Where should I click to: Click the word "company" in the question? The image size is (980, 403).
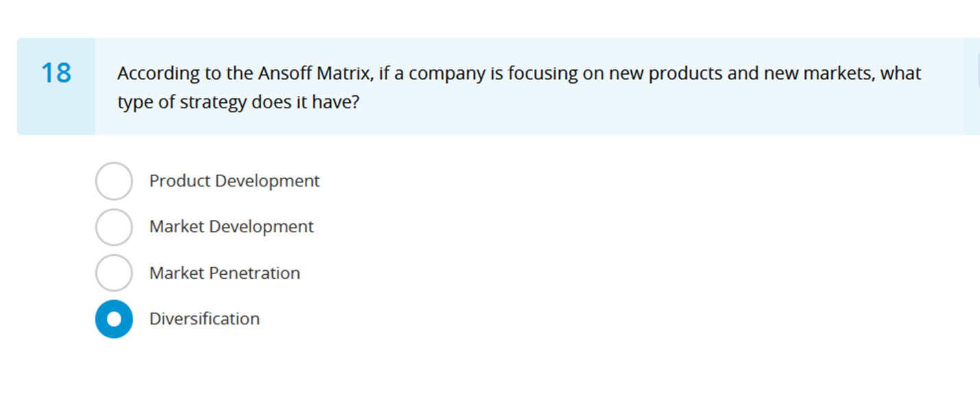click(447, 73)
